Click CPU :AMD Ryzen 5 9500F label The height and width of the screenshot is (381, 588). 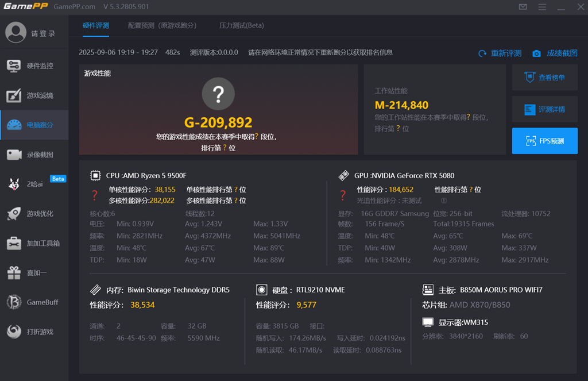(x=146, y=175)
